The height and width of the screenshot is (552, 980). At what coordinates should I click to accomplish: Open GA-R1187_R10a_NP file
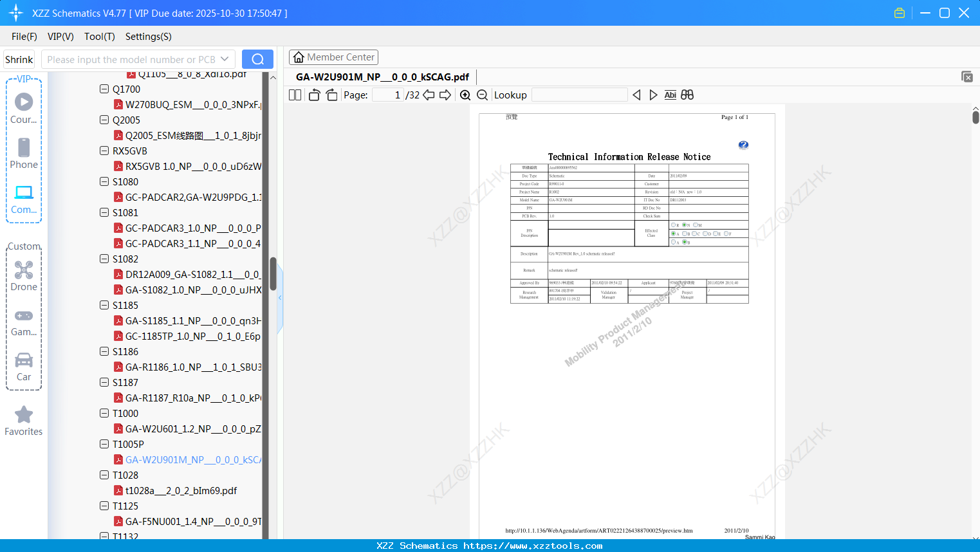187,398
